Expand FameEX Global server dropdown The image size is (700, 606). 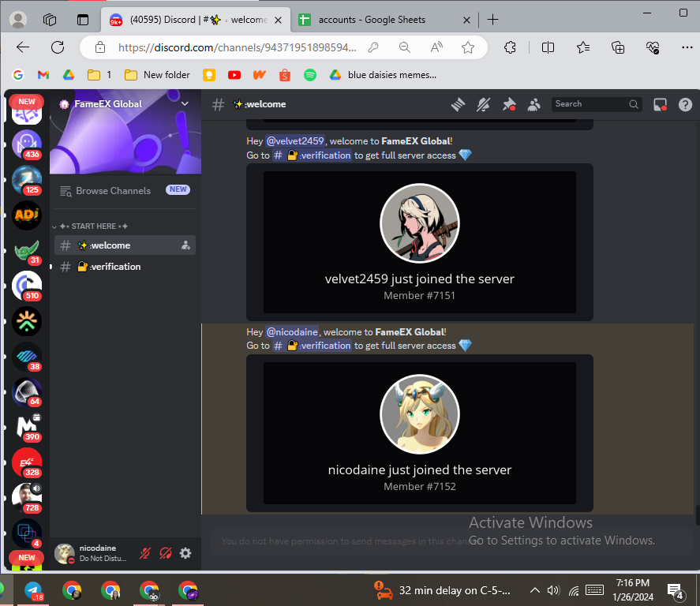point(185,103)
